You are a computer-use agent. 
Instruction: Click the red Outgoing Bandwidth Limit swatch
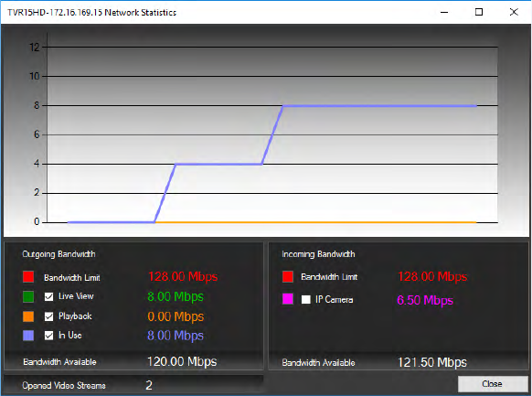click(x=28, y=277)
